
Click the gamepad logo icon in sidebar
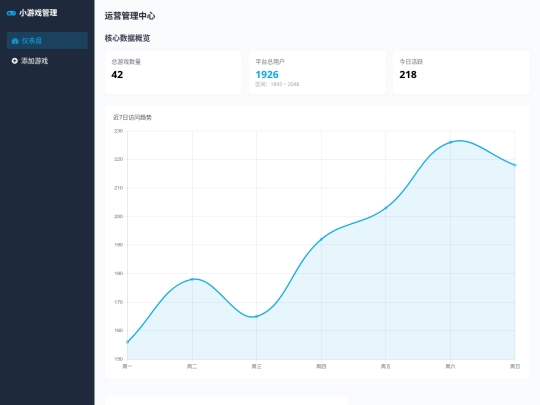click(x=11, y=13)
